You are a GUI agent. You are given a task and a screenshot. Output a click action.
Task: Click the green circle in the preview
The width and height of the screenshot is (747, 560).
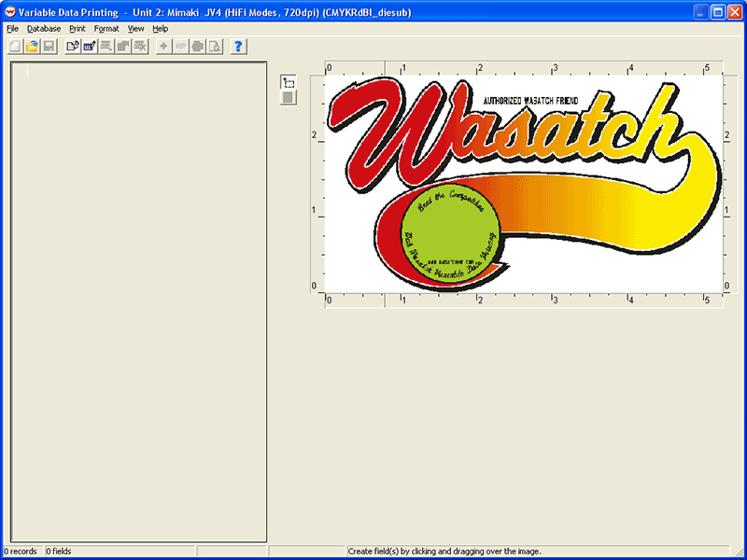pos(450,233)
